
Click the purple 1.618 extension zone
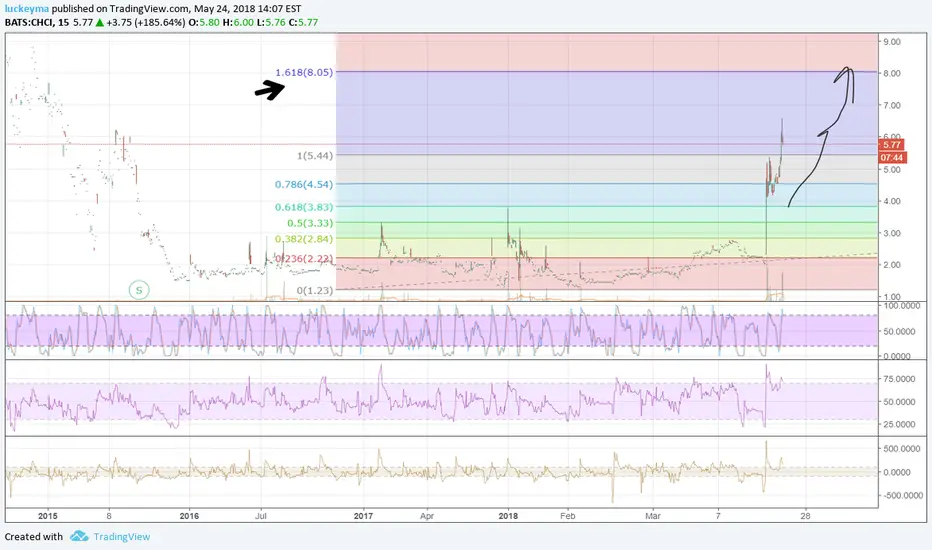606,113
